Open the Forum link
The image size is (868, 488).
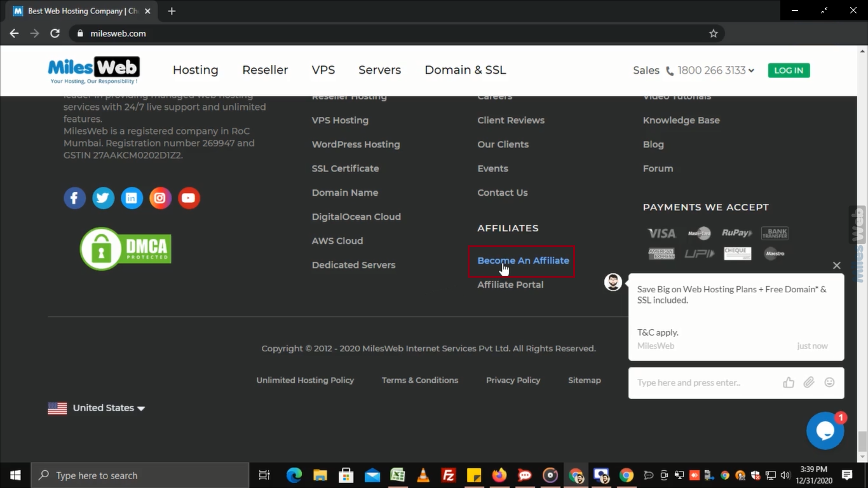658,168
